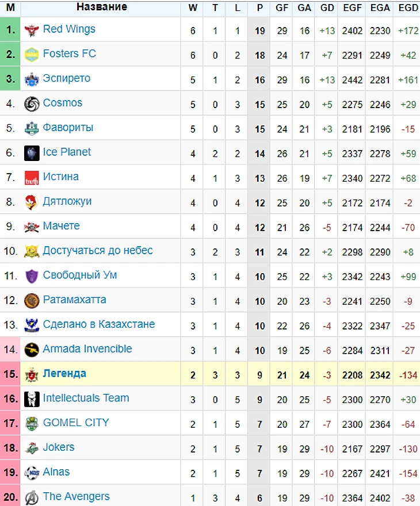This screenshot has height=506, width=420.
Task: Open the Jokers team link
Action: (59, 447)
